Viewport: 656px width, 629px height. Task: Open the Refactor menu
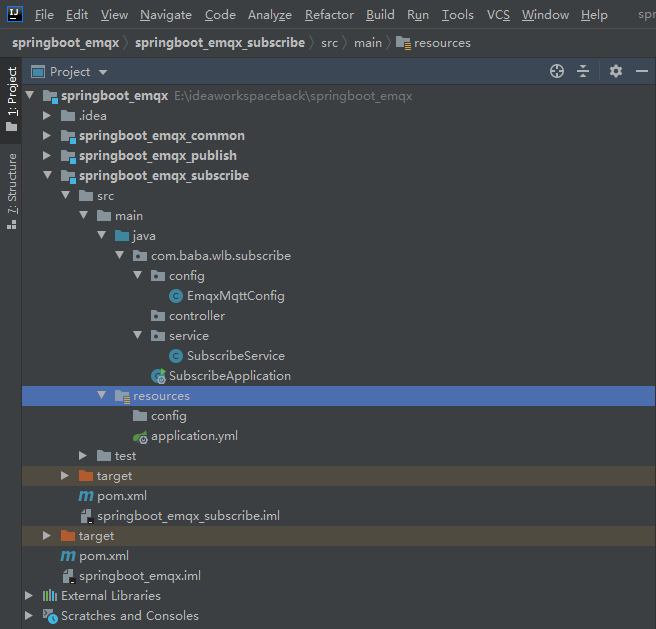point(329,15)
